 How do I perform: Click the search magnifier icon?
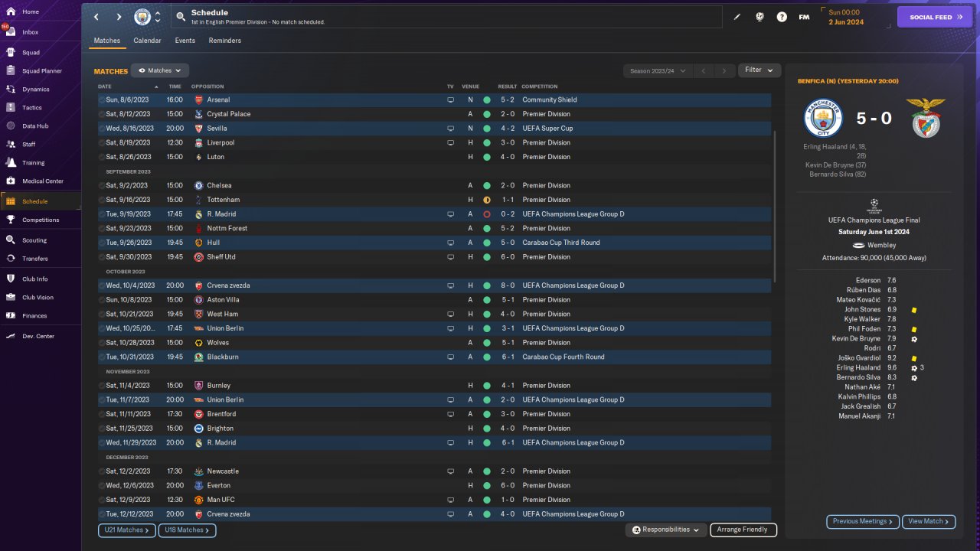coord(180,16)
